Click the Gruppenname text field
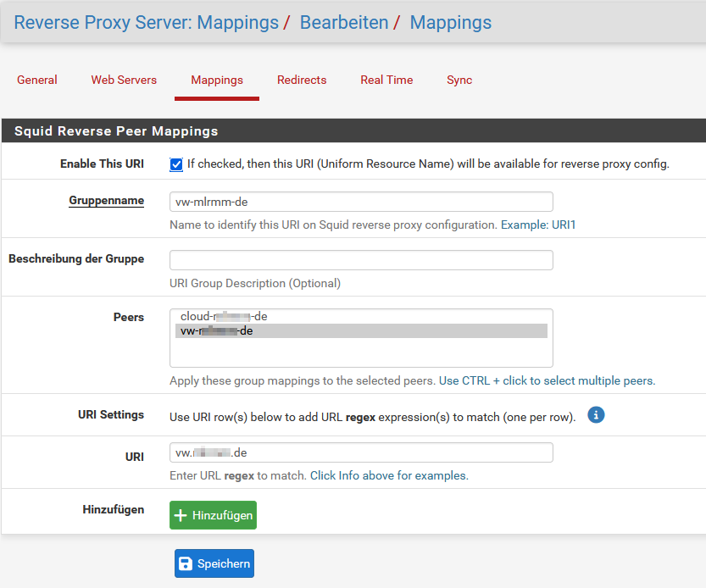 361,202
